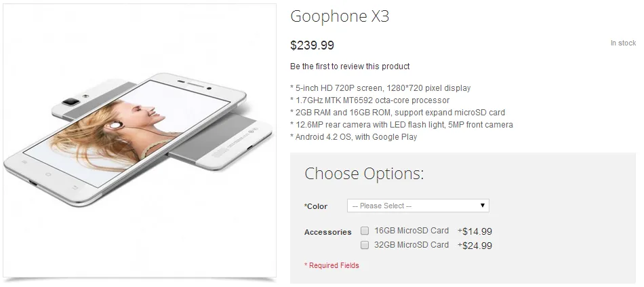
Task: Click the Goophone X3 product title
Action: point(340,17)
